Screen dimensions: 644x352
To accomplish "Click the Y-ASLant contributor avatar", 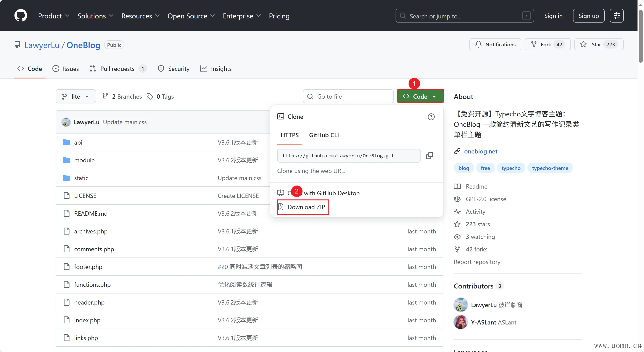I will 460,322.
